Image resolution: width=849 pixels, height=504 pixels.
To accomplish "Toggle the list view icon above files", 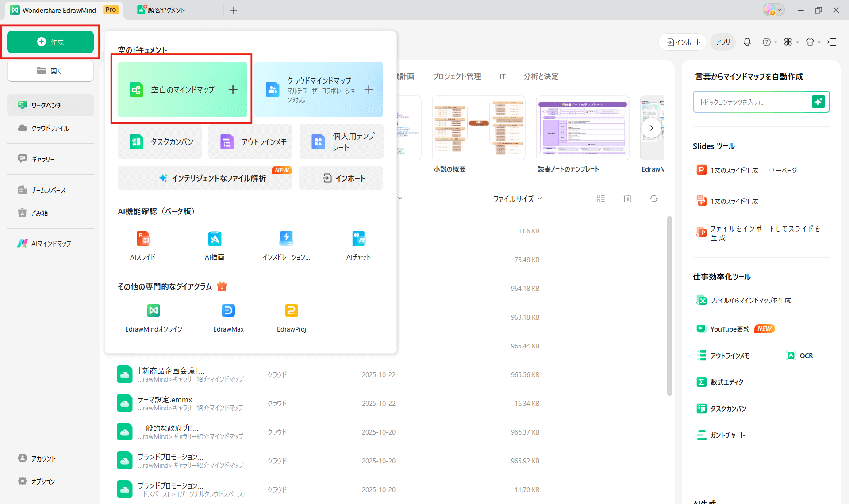I will click(x=600, y=199).
